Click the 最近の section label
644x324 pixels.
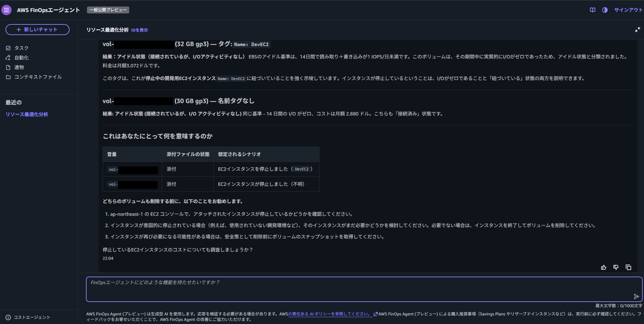13,103
